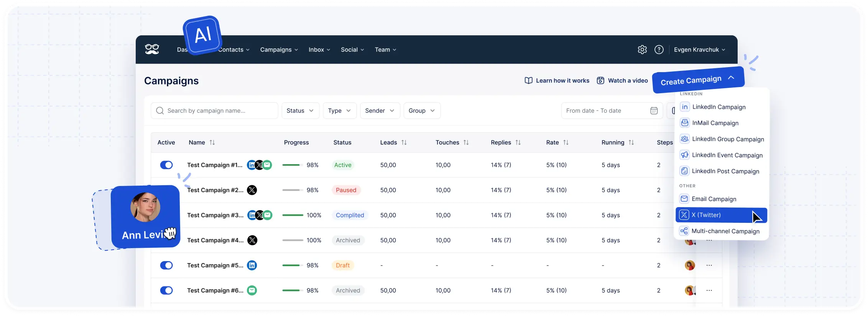Toggle off Test Campaign #1 active switch

click(166, 165)
